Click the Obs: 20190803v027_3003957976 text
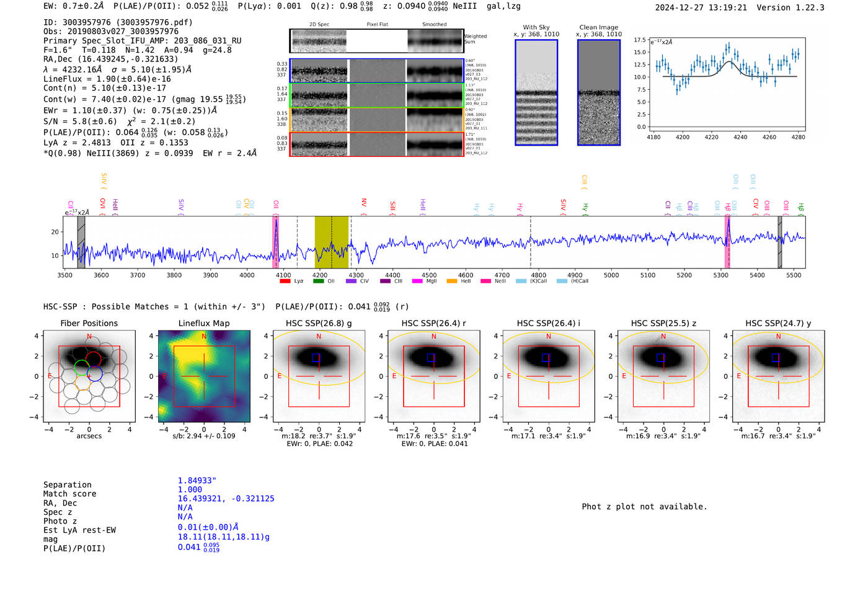 click(111, 31)
